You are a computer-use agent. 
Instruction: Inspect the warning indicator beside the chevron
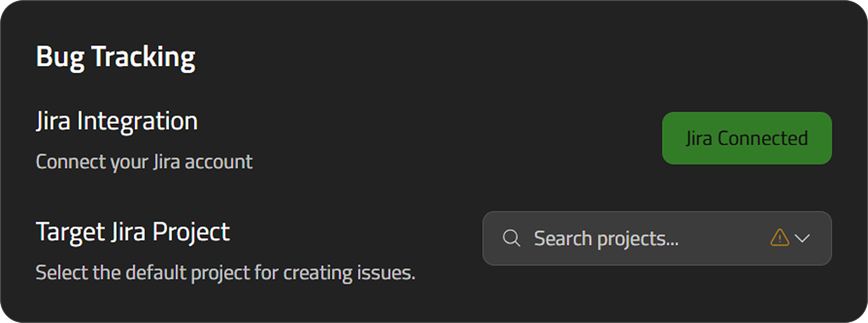(779, 237)
